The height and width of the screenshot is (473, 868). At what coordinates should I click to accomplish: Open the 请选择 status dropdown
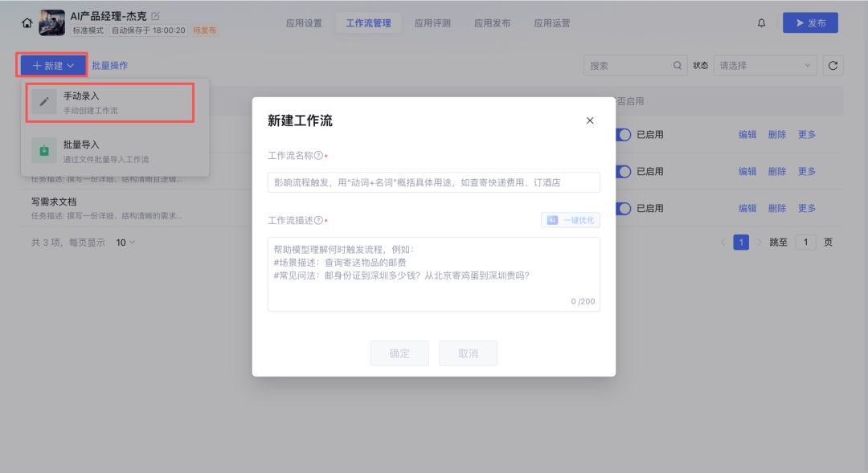764,65
